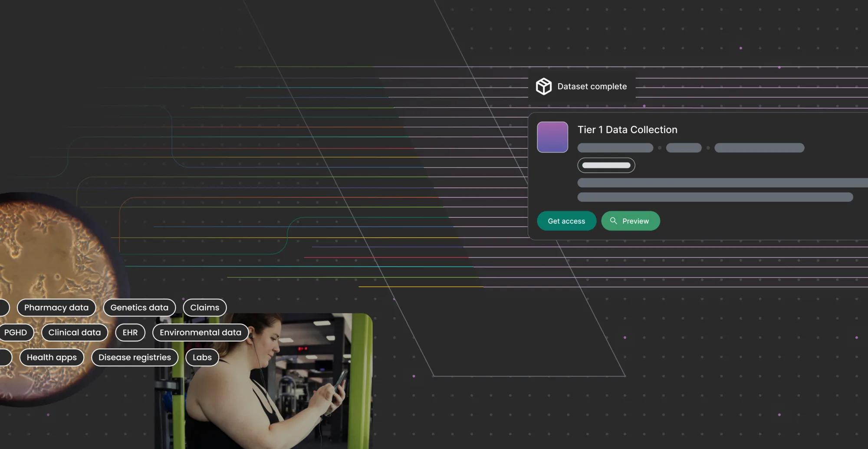Click the Preview button
The width and height of the screenshot is (868, 449).
pos(631,221)
